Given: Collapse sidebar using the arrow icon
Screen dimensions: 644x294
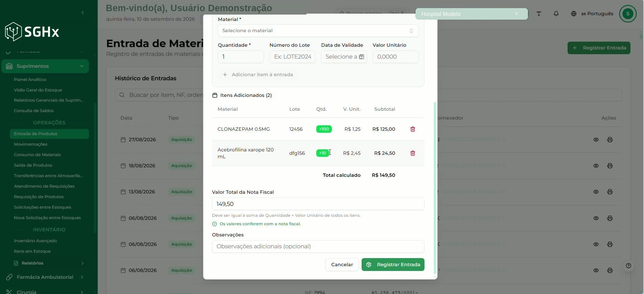Looking at the screenshot, I should 83,13.
